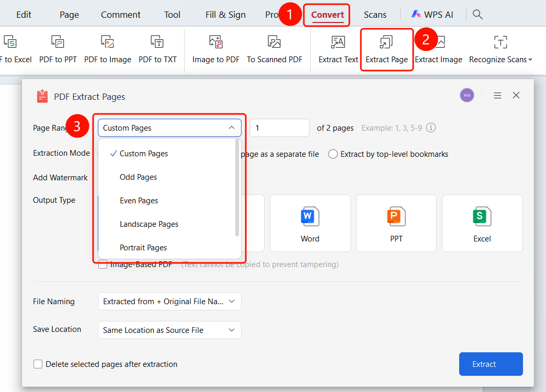Click the Image to PDF tool icon
Screen dimensions: 546x392
pos(216,42)
